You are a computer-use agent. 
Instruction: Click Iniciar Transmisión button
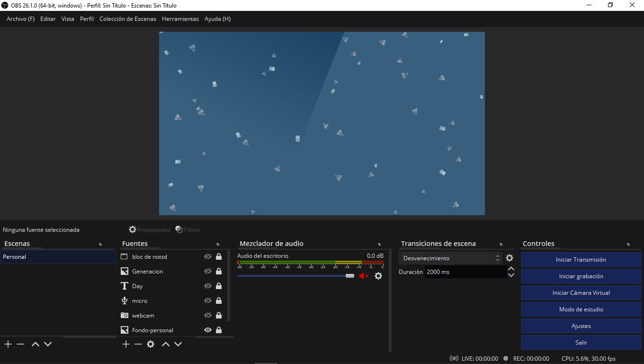click(581, 260)
